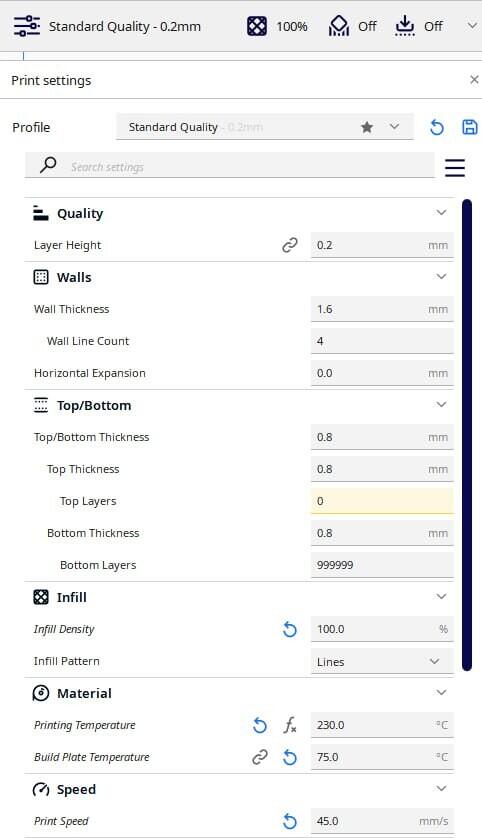Reset Print Speed to default
Screen dimensions: 482x838
(x=290, y=821)
